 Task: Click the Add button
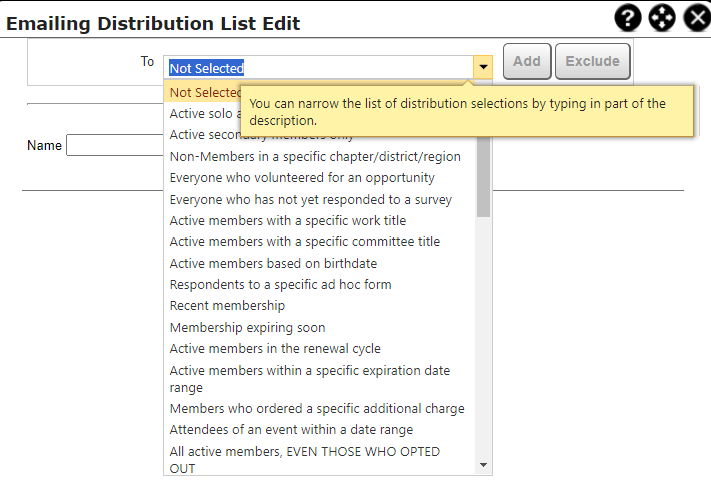[x=527, y=61]
